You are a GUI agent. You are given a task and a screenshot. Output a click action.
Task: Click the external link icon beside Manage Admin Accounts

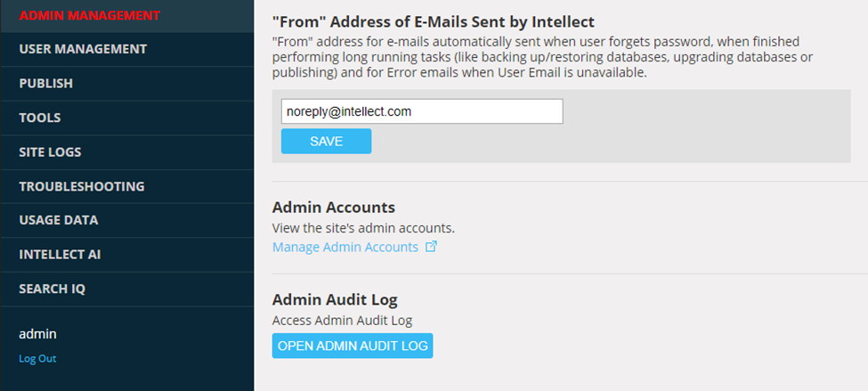431,247
